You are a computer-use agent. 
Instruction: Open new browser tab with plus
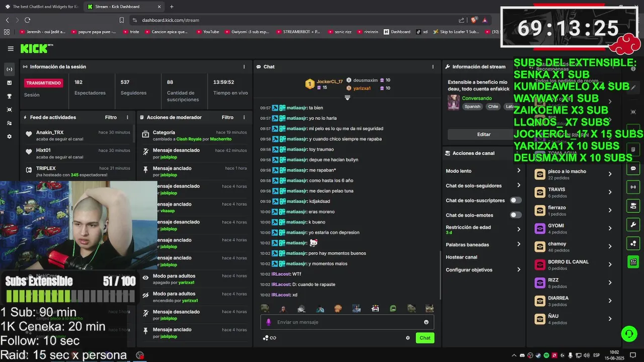[172, 7]
